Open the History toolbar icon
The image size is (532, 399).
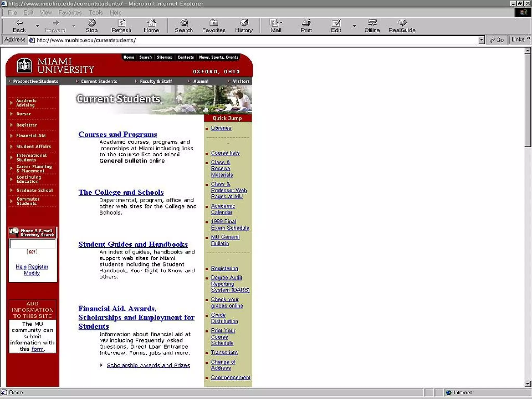click(244, 23)
